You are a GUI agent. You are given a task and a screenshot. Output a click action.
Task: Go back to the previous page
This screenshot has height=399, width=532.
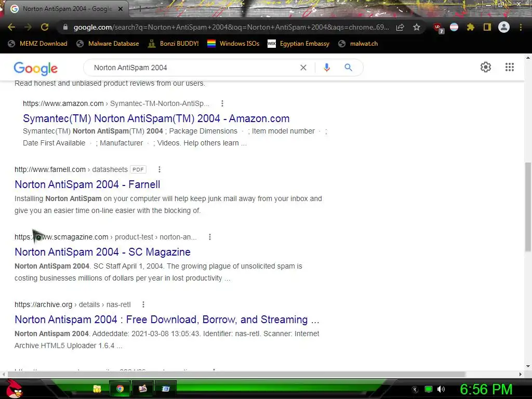pyautogui.click(x=11, y=27)
